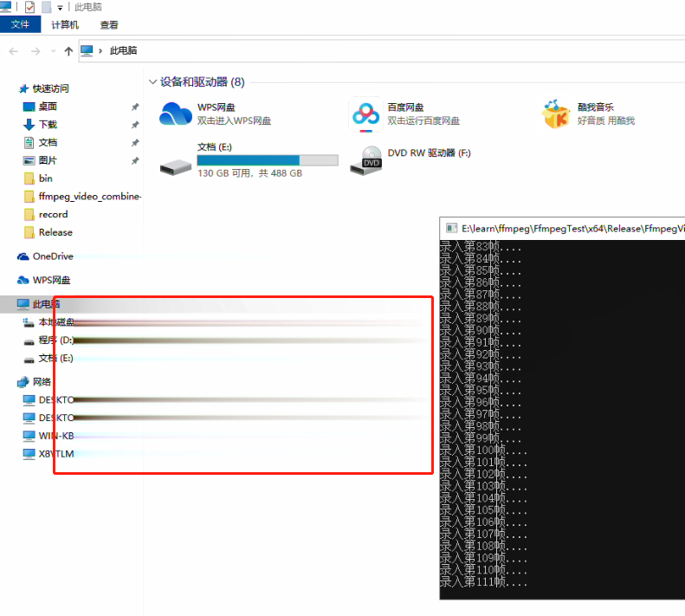685x616 pixels.
Task: Open the ffmpeg_video_combine folder
Action: (x=89, y=197)
